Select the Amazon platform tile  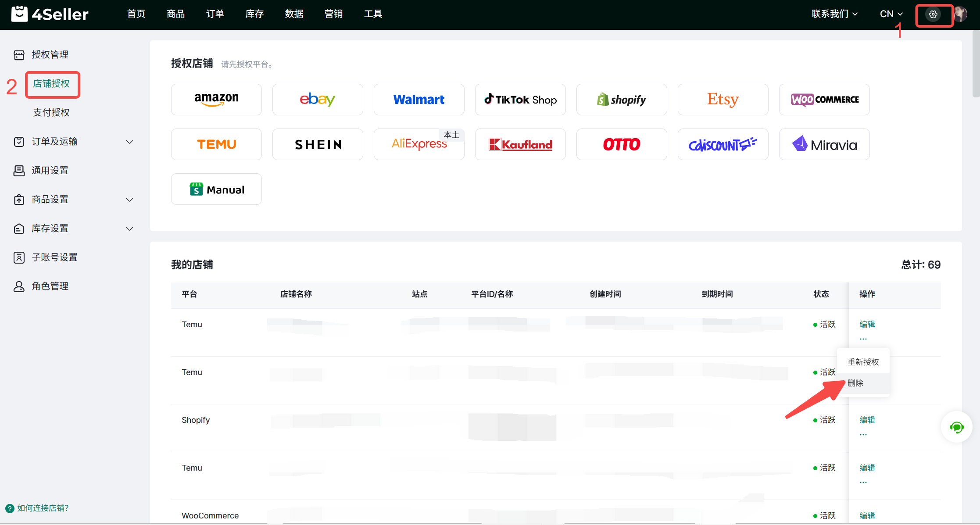216,100
